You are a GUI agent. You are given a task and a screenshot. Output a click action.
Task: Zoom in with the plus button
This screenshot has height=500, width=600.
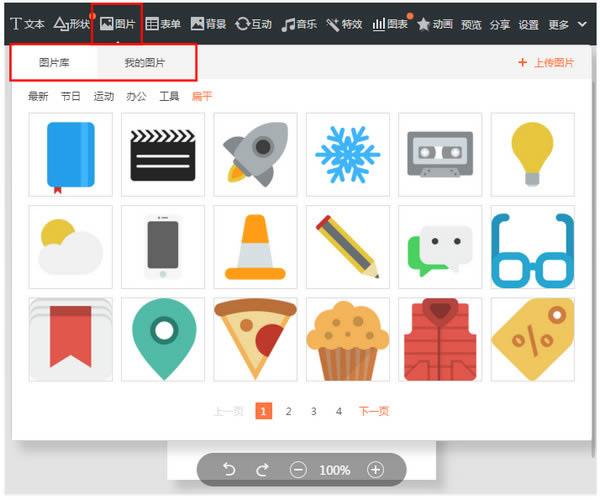[x=375, y=469]
